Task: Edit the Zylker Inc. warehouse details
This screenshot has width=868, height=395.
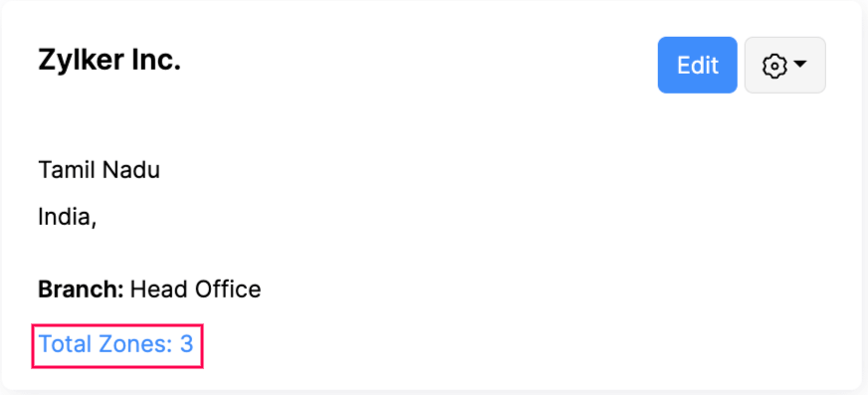Action: click(697, 66)
